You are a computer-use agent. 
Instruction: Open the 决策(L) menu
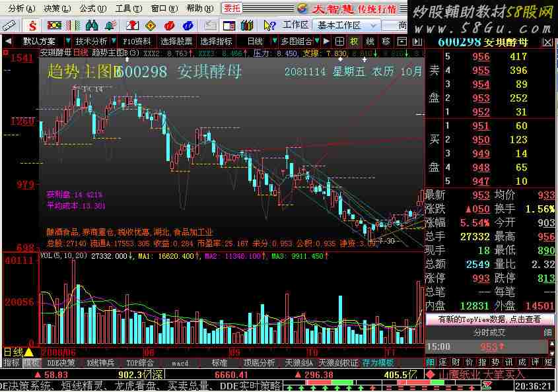[57, 8]
